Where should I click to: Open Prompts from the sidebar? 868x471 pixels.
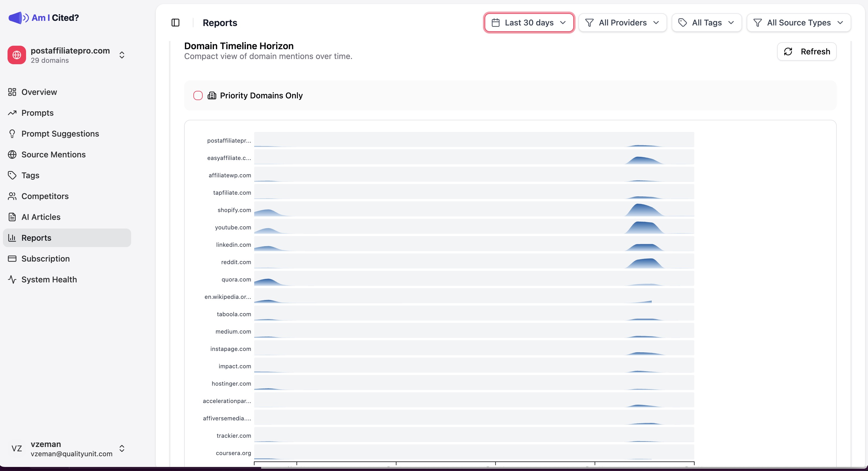tap(37, 113)
